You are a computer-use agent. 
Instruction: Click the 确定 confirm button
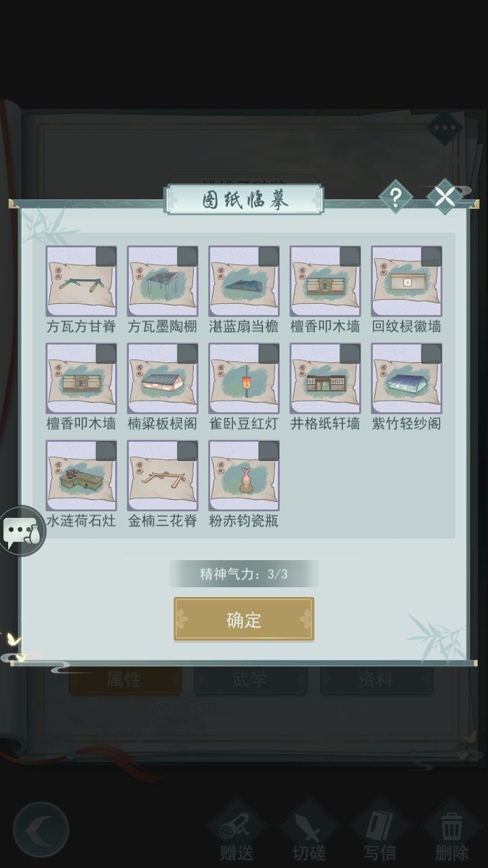point(244,619)
